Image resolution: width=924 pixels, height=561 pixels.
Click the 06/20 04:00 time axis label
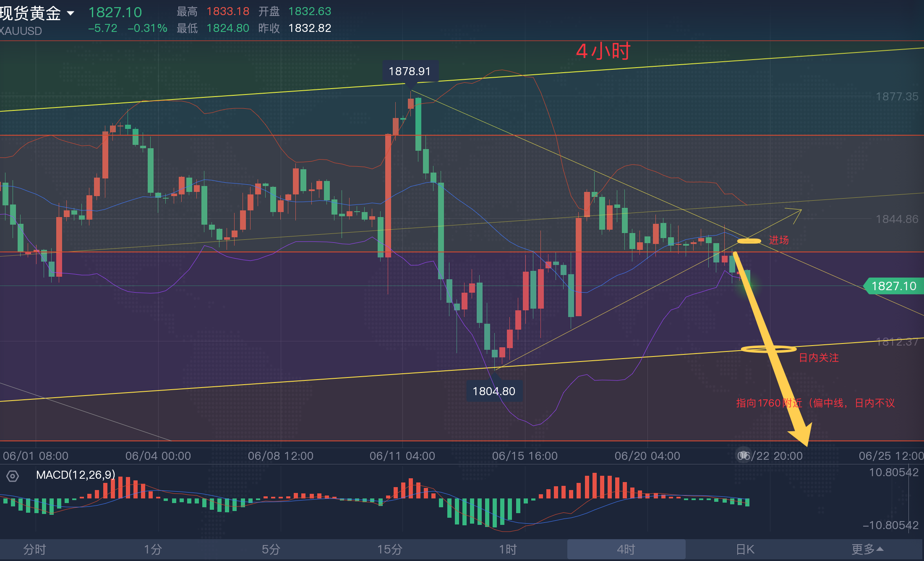(647, 456)
